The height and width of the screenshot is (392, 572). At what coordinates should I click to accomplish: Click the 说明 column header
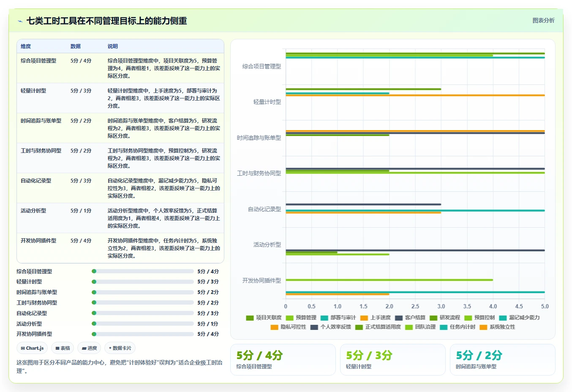tap(113, 46)
